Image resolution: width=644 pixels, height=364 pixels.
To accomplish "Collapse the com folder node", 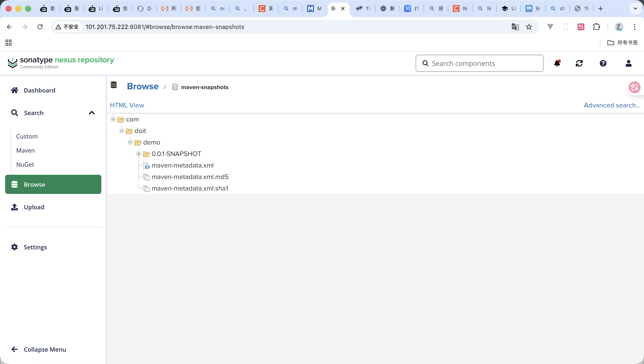I will click(x=113, y=119).
